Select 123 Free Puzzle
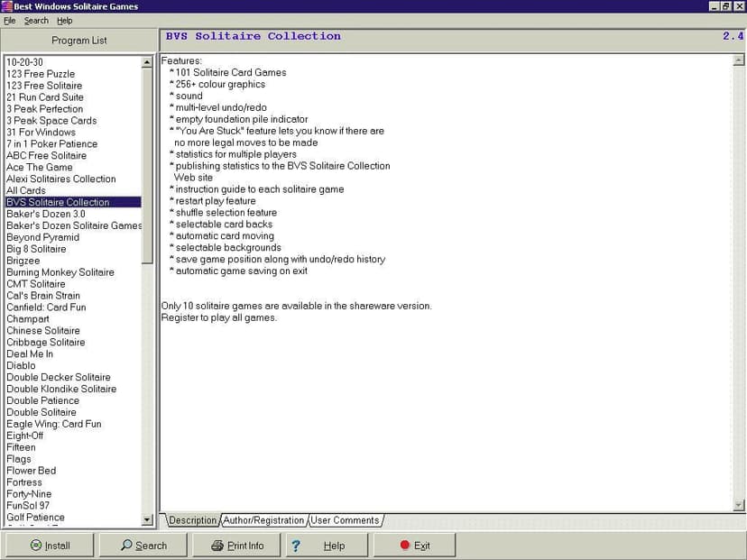747x560 pixels. (73, 74)
